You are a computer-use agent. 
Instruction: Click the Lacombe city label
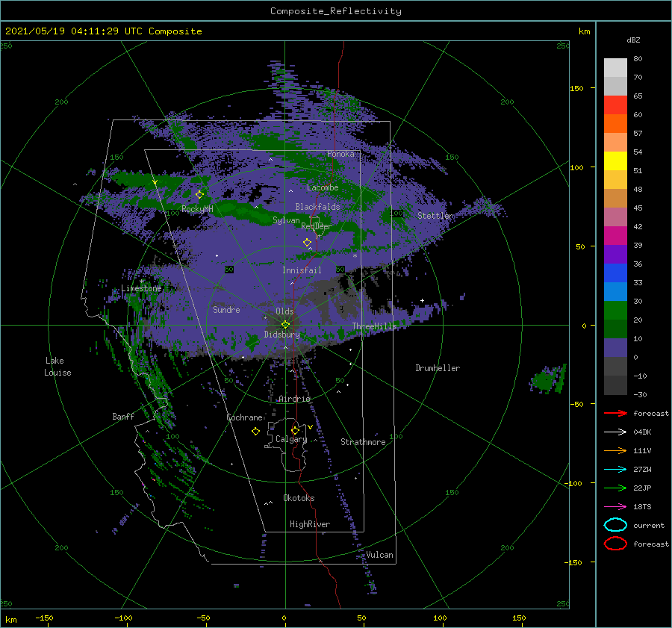click(x=323, y=187)
